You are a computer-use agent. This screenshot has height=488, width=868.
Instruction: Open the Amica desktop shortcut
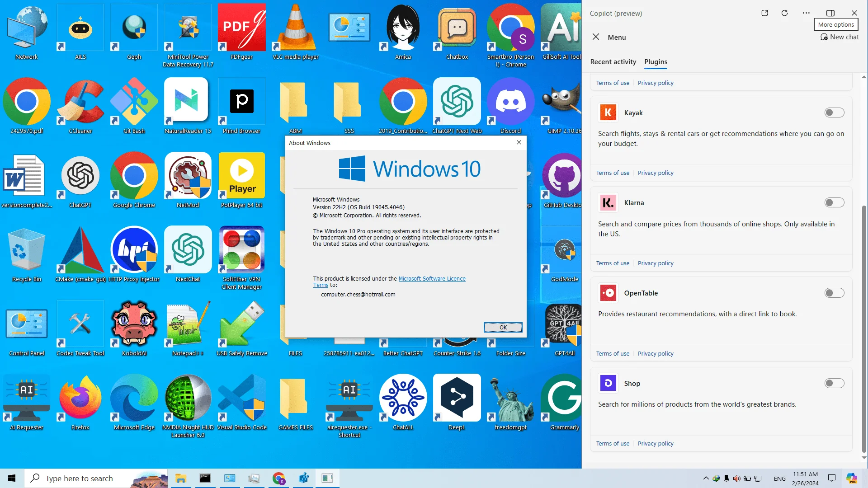403,32
